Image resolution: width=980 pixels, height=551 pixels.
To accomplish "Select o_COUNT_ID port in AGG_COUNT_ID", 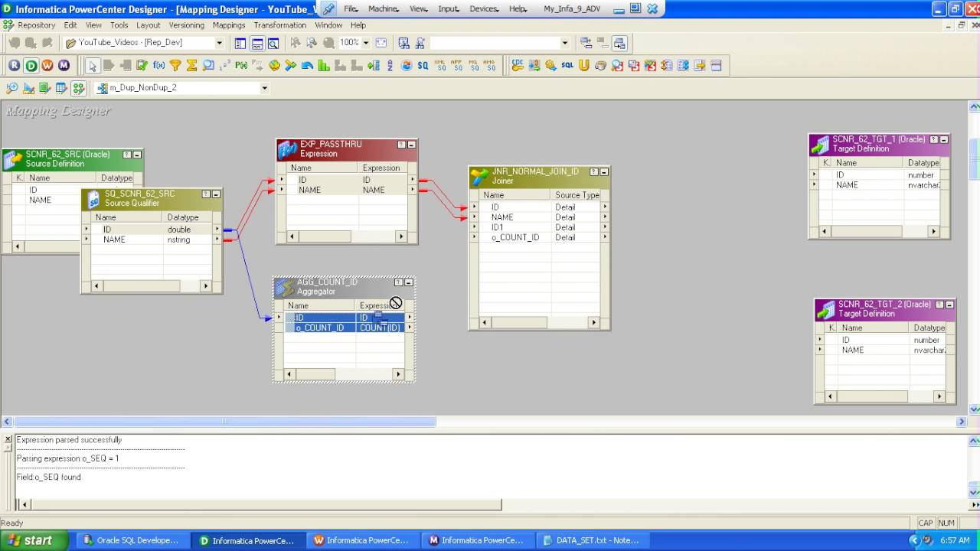I will pyautogui.click(x=320, y=328).
